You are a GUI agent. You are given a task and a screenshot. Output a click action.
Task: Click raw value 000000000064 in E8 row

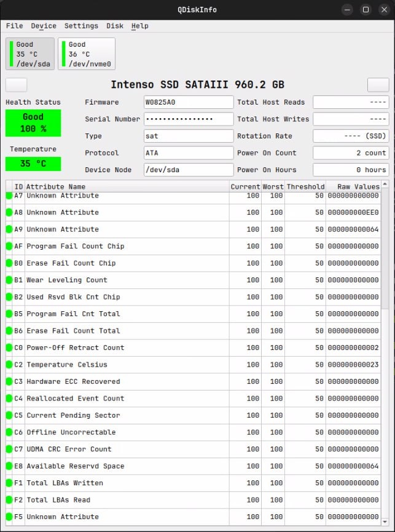tap(353, 466)
